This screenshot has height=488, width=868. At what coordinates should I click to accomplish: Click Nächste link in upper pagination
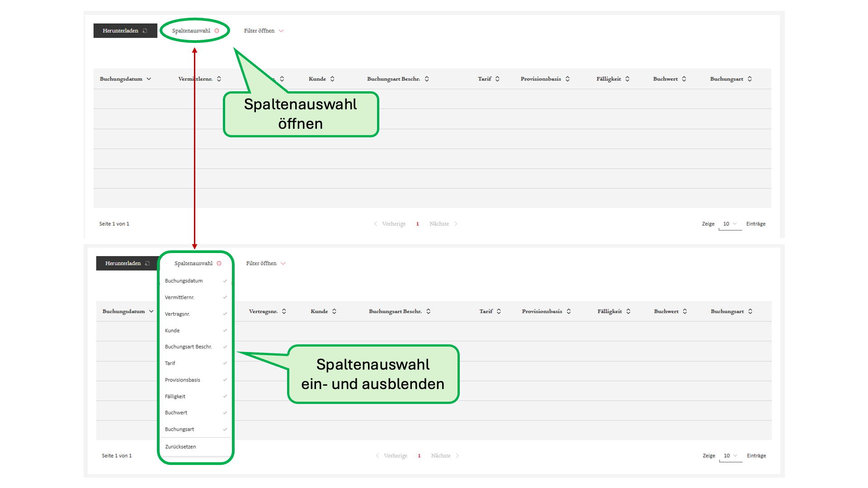point(443,224)
